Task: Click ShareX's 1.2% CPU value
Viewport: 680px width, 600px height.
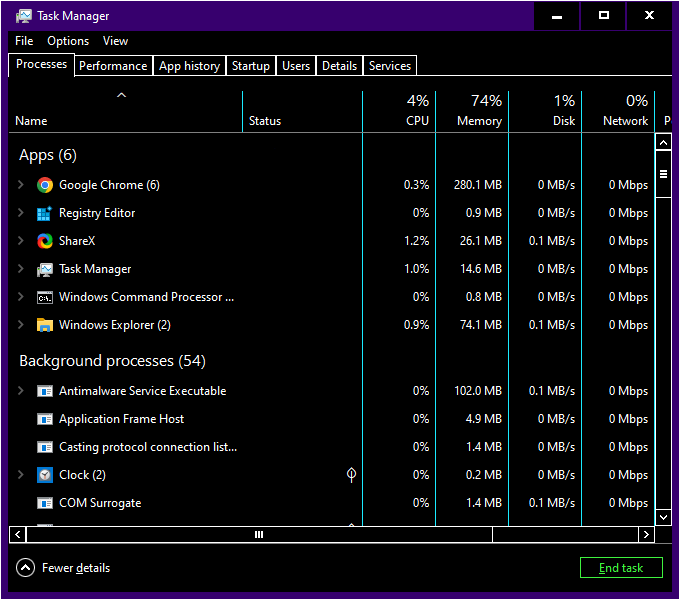Action: (x=416, y=241)
